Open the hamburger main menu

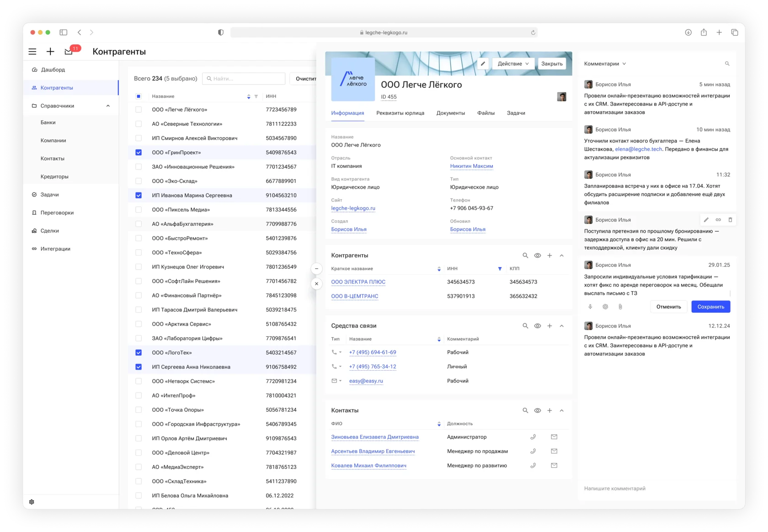pyautogui.click(x=32, y=52)
